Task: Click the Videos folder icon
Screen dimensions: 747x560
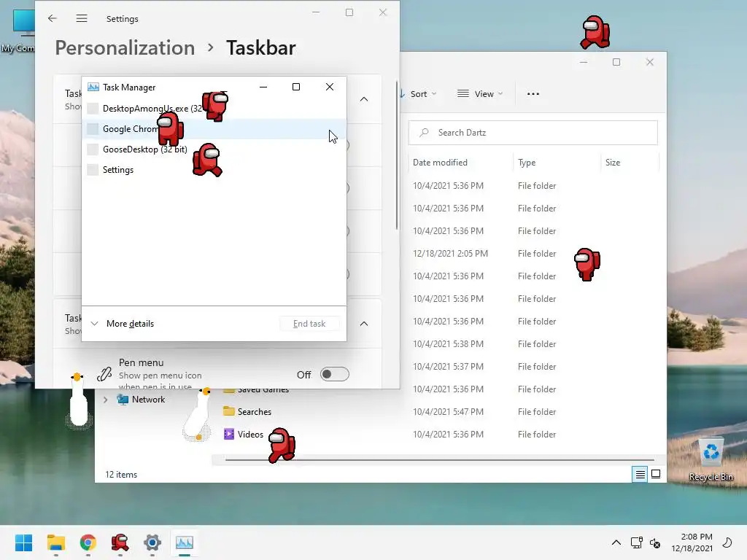Action: (x=229, y=434)
